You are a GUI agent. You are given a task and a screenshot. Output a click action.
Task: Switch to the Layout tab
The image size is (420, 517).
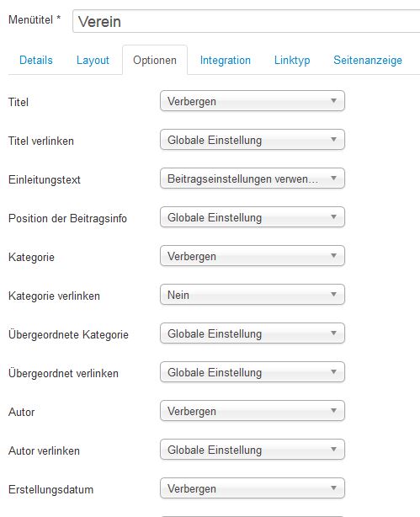93,61
